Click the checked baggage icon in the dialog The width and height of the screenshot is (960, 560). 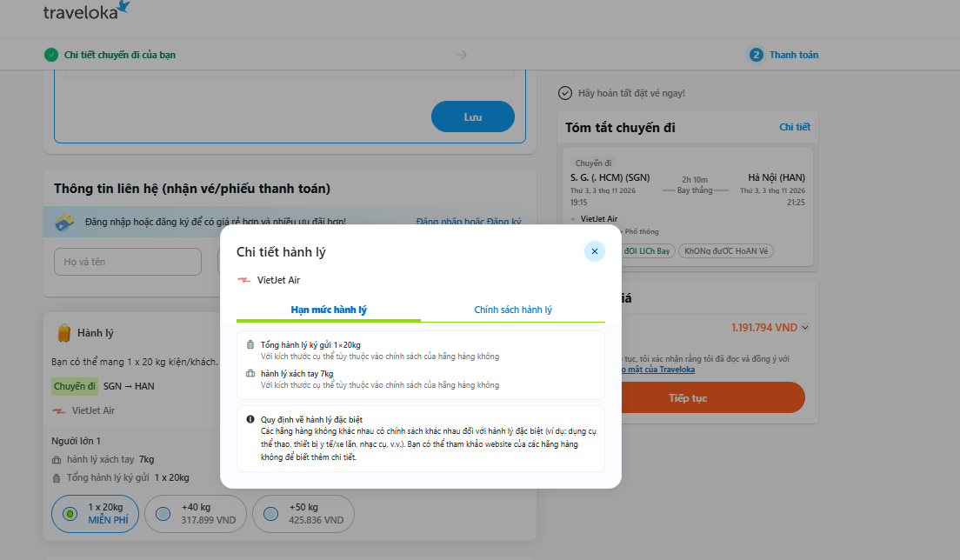[x=250, y=344]
